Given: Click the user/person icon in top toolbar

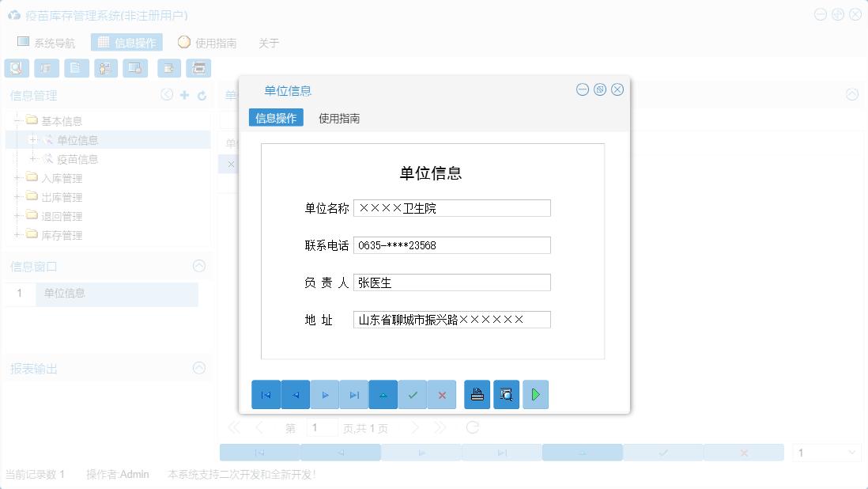Looking at the screenshot, I should click(105, 68).
